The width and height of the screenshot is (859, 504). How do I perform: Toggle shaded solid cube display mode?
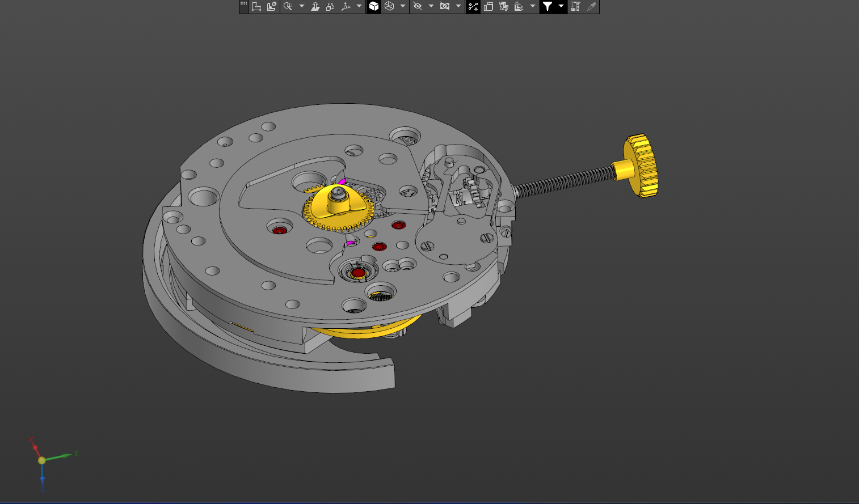pyautogui.click(x=374, y=6)
